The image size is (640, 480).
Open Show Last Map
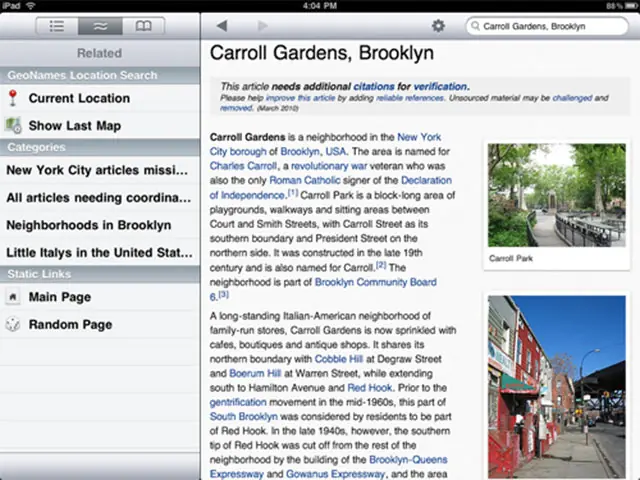point(100,126)
